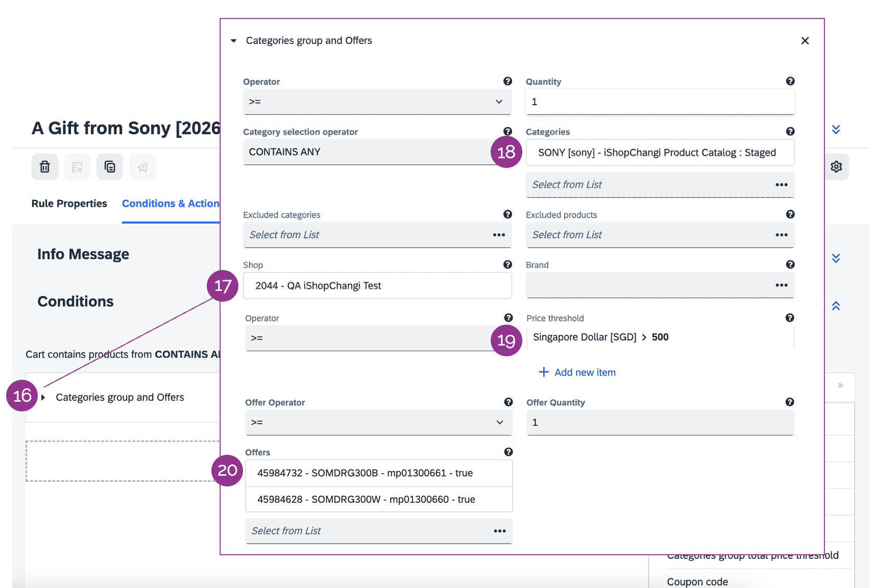Click help icon beside Excluded categories
This screenshot has height=588, width=870.
(x=507, y=214)
